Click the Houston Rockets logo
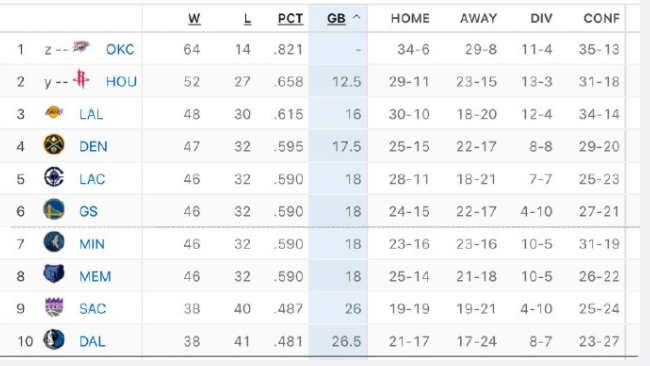 pyautogui.click(x=81, y=79)
